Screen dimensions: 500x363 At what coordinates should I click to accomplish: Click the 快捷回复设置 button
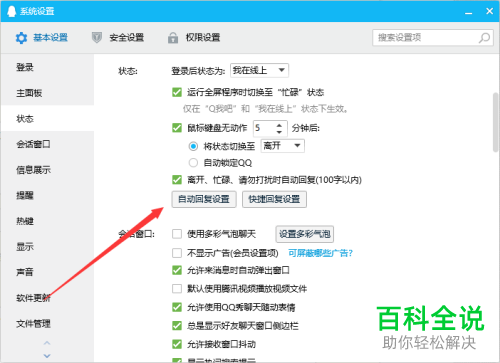tap(274, 199)
